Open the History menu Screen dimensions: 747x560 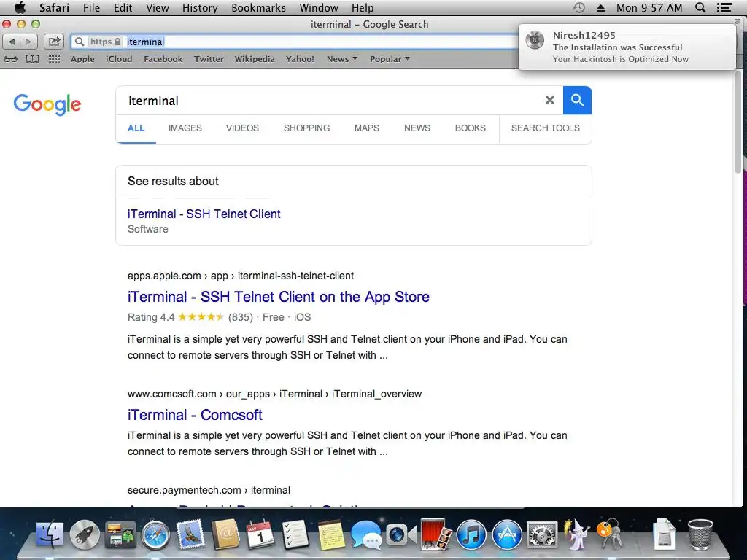pyautogui.click(x=200, y=8)
